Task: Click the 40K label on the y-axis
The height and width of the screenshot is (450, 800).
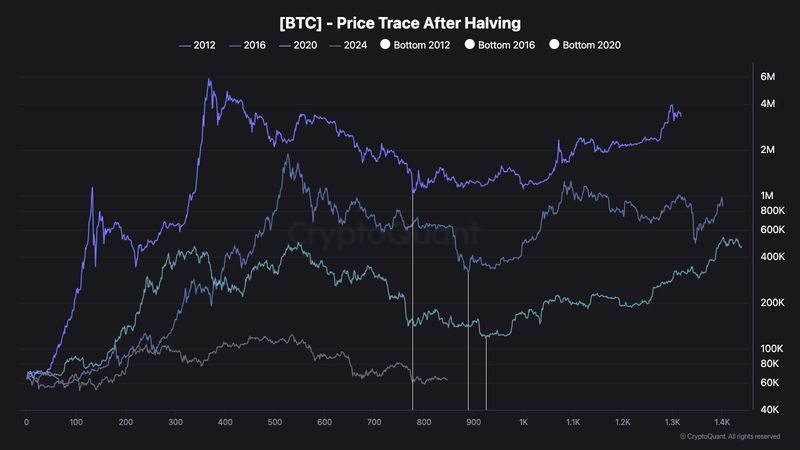Action: point(769,409)
